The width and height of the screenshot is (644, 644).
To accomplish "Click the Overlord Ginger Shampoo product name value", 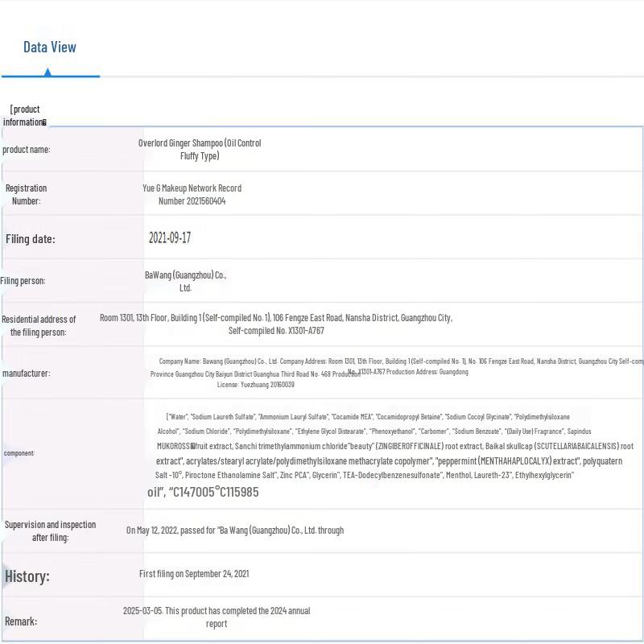I will click(200, 150).
